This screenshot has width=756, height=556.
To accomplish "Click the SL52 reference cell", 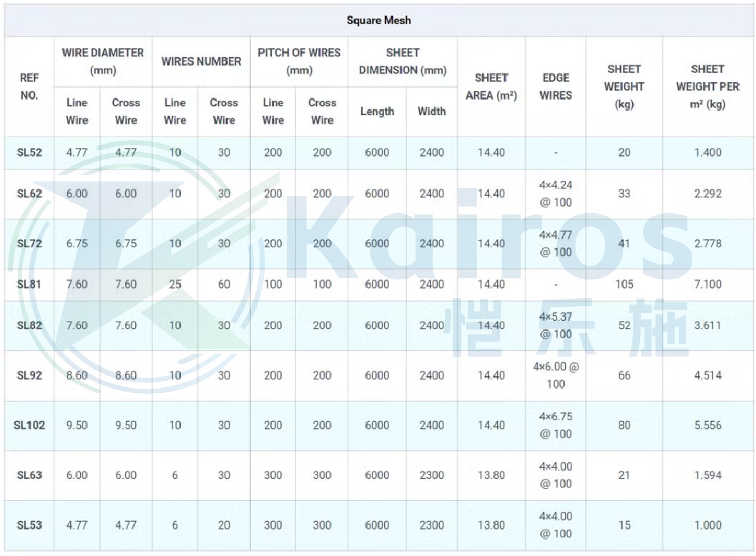I will point(29,152).
